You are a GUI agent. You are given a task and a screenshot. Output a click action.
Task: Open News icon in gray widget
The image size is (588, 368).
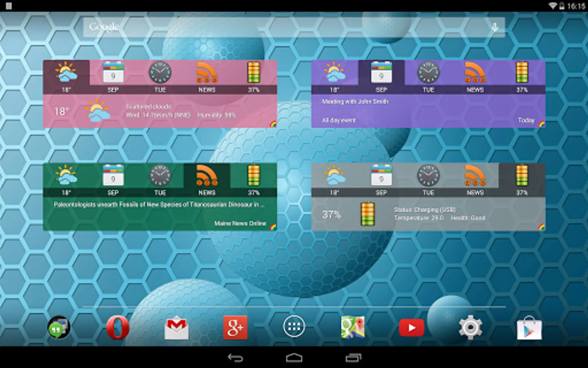pyautogui.click(x=475, y=175)
